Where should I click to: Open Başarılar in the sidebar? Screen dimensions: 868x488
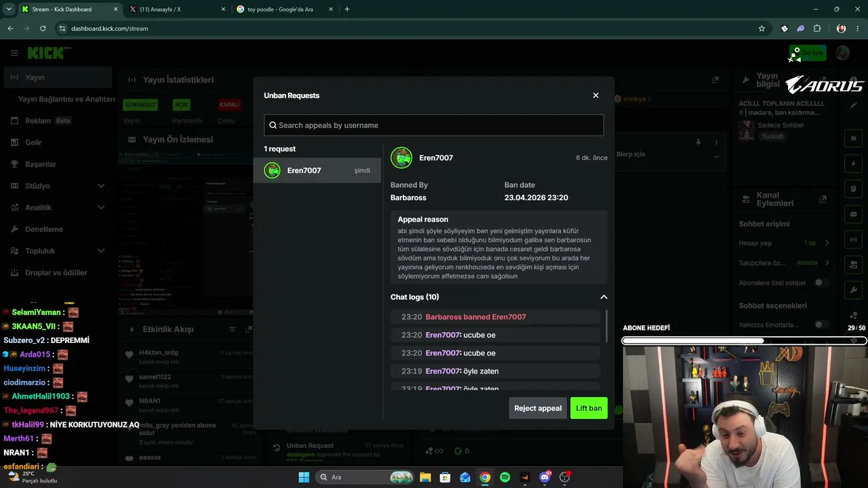(x=58, y=164)
